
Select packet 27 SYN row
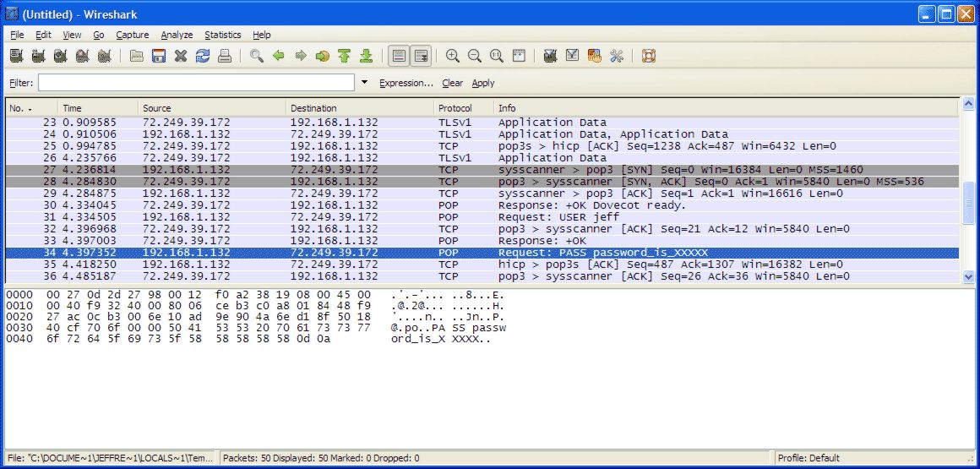tap(482, 170)
